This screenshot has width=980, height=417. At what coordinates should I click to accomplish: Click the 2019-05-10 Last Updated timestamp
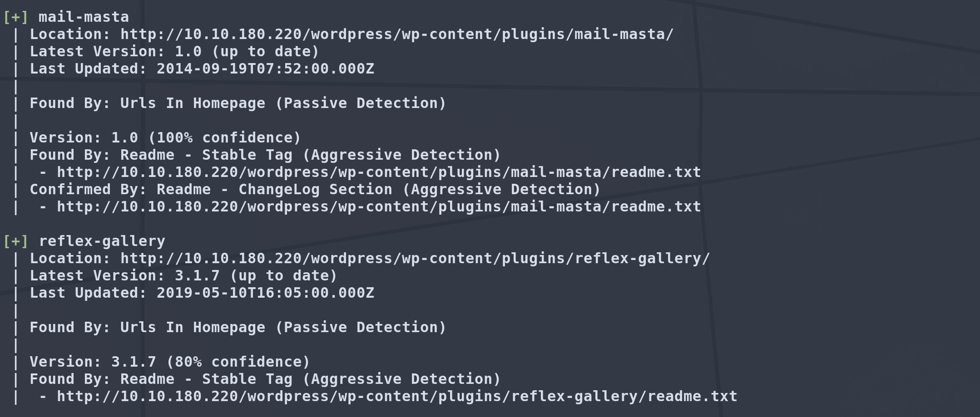(x=265, y=293)
